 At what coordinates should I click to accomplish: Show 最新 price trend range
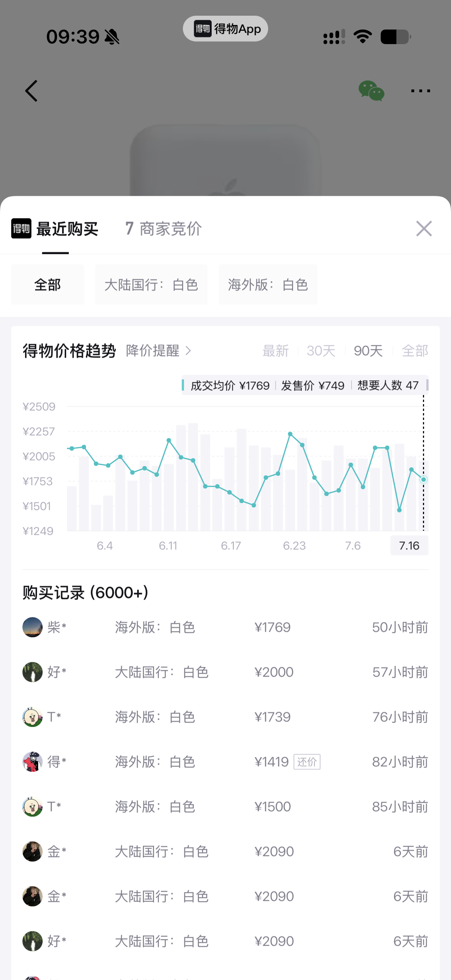coord(276,351)
